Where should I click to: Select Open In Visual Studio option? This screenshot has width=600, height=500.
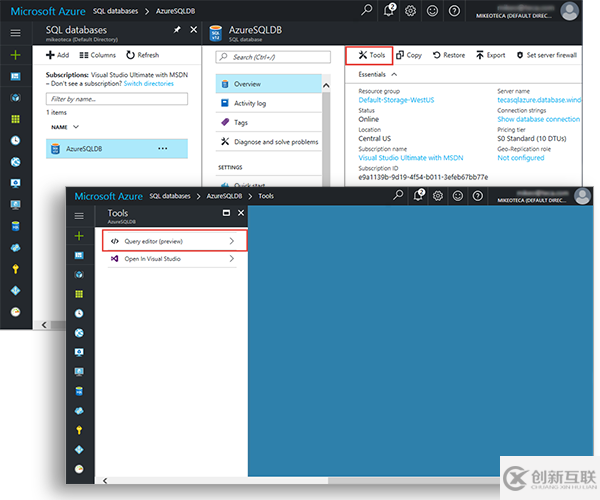click(x=172, y=259)
